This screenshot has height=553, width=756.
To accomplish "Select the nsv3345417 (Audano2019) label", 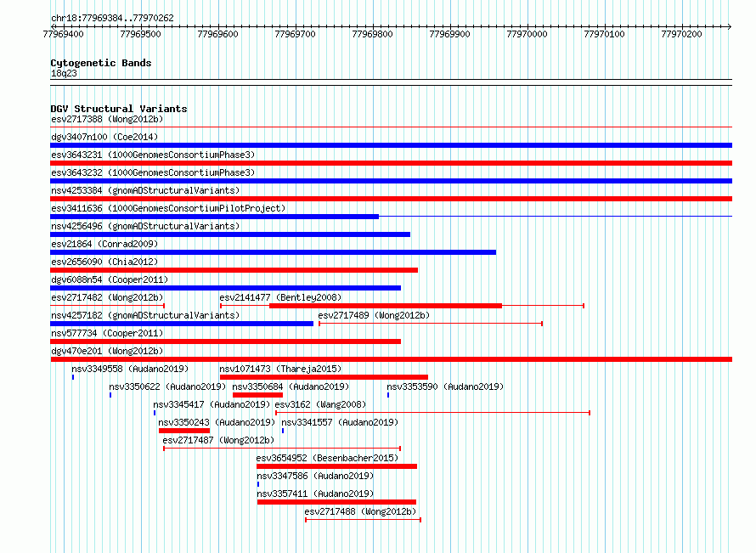I will (212, 404).
